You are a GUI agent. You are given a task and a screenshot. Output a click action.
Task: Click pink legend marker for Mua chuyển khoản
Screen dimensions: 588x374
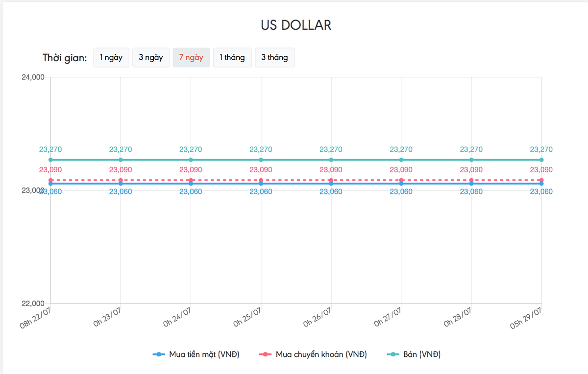click(265, 354)
